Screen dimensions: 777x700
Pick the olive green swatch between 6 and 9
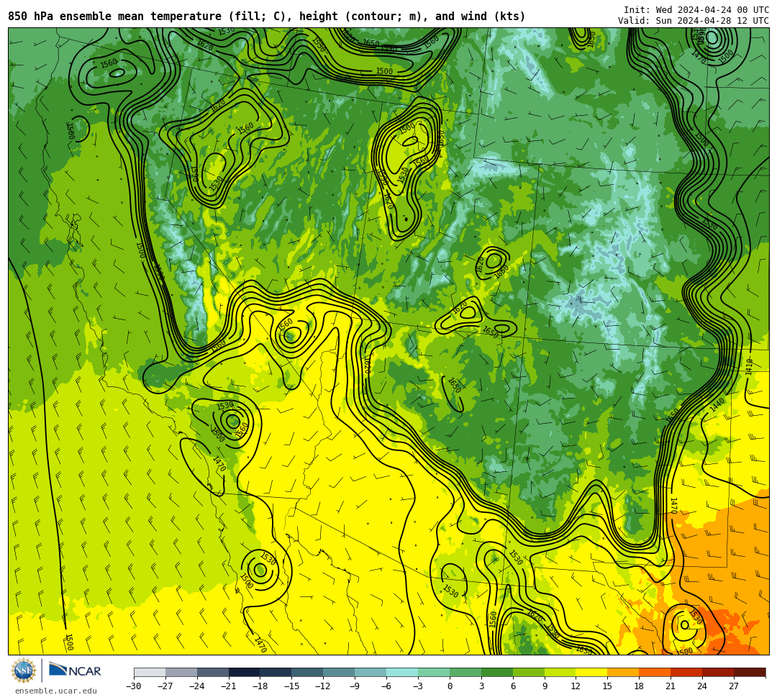point(529,672)
